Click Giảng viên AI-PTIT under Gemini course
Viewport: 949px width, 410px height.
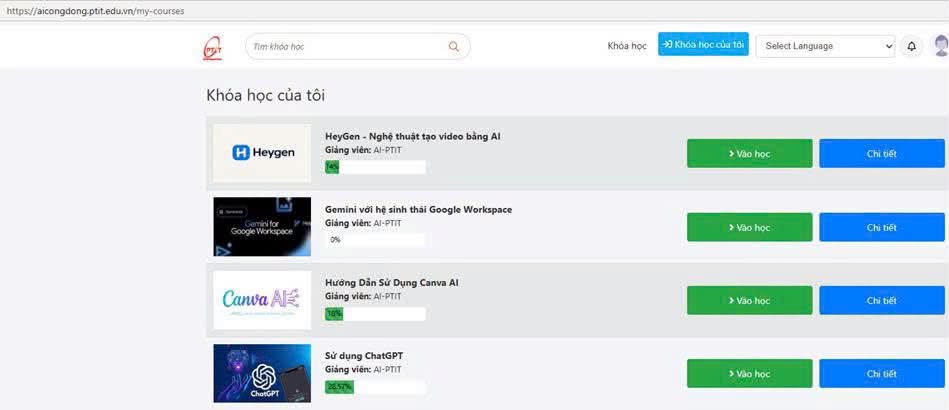pos(363,223)
